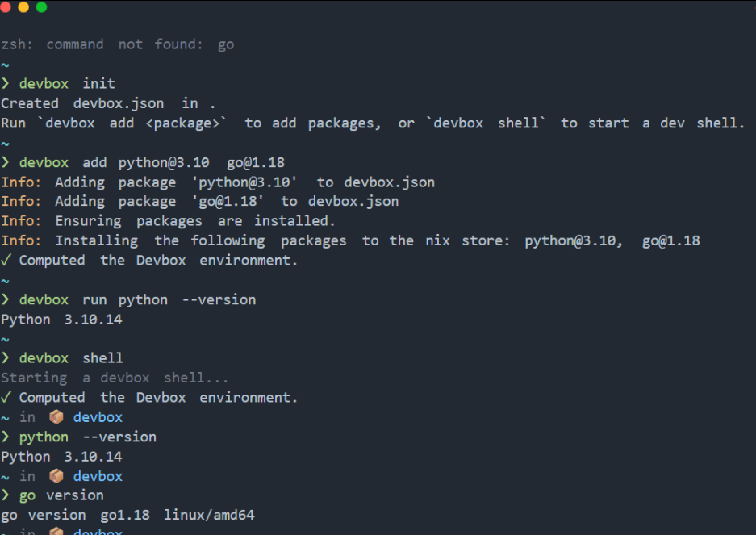
Task: Click the 'Created devbox.json in .' output line
Action: (x=108, y=103)
